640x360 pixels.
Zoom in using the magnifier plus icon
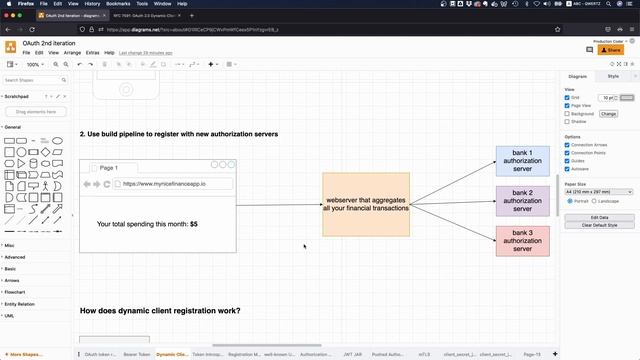coord(56,64)
